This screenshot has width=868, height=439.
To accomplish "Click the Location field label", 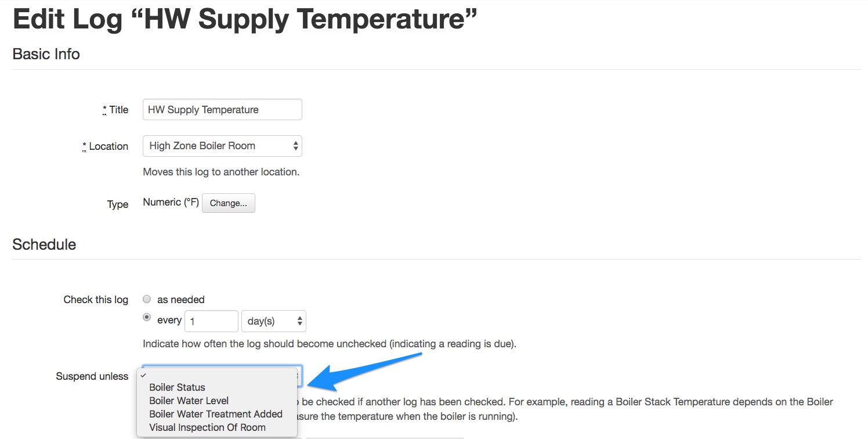I will [108, 146].
